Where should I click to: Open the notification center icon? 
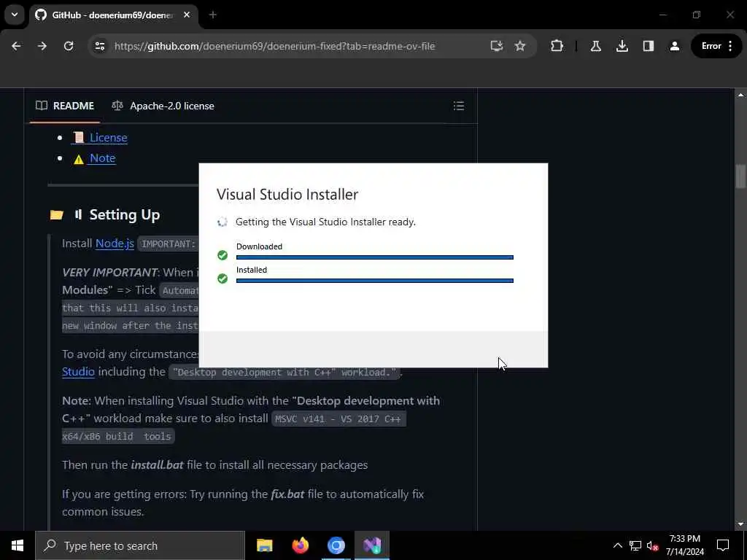coord(723,545)
